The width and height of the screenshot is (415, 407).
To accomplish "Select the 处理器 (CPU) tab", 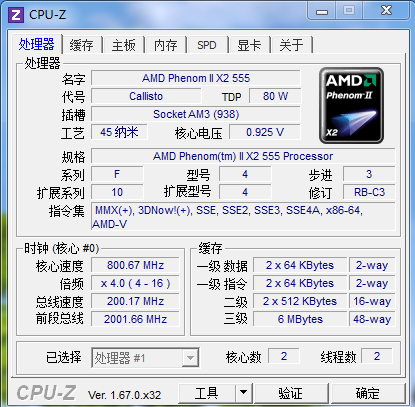I will click(x=36, y=44).
